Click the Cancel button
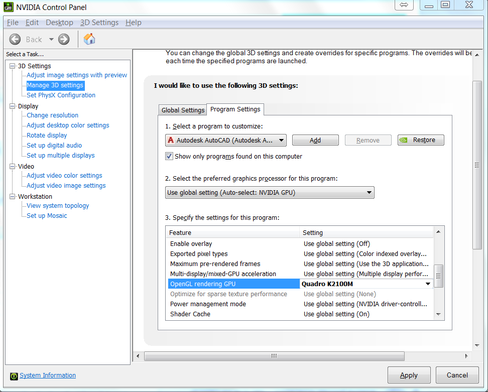488x392 pixels. [x=457, y=375]
